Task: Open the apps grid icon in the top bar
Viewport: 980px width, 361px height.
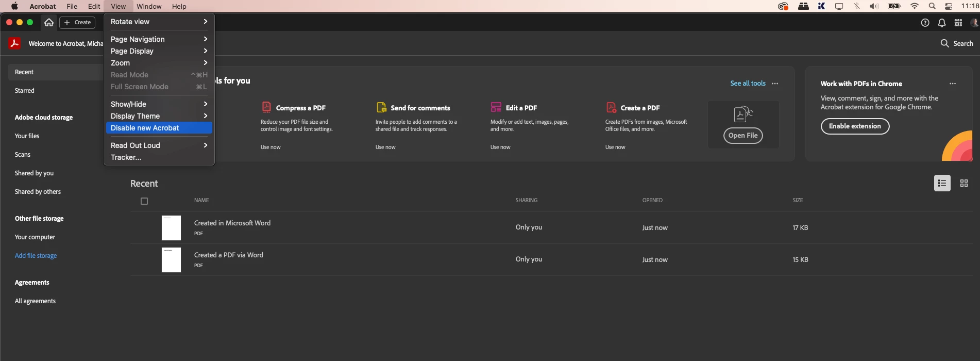Action: pyautogui.click(x=958, y=23)
